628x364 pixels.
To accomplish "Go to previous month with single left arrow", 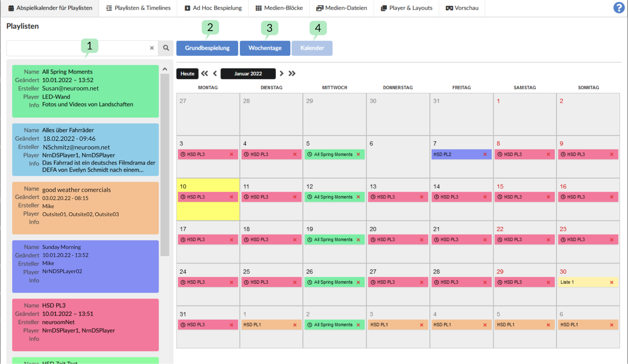I will coord(215,74).
